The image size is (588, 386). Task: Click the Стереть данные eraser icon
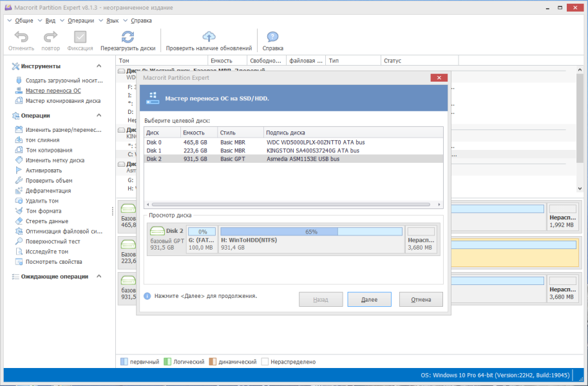pyautogui.click(x=19, y=221)
